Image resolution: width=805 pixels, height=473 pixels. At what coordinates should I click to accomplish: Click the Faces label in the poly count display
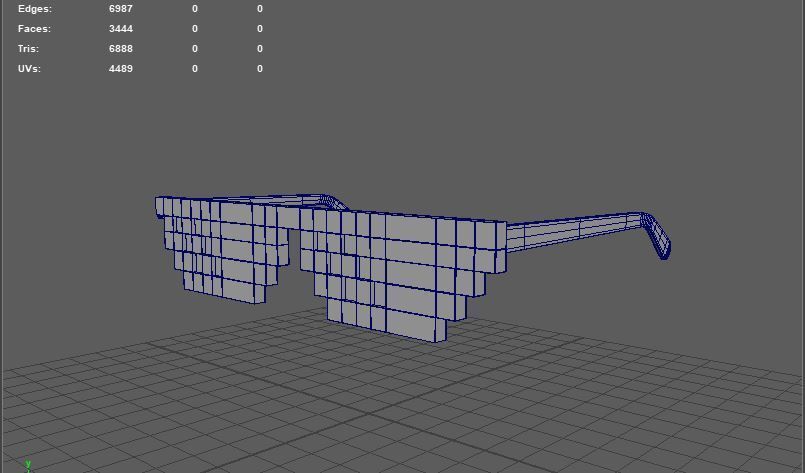click(34, 29)
